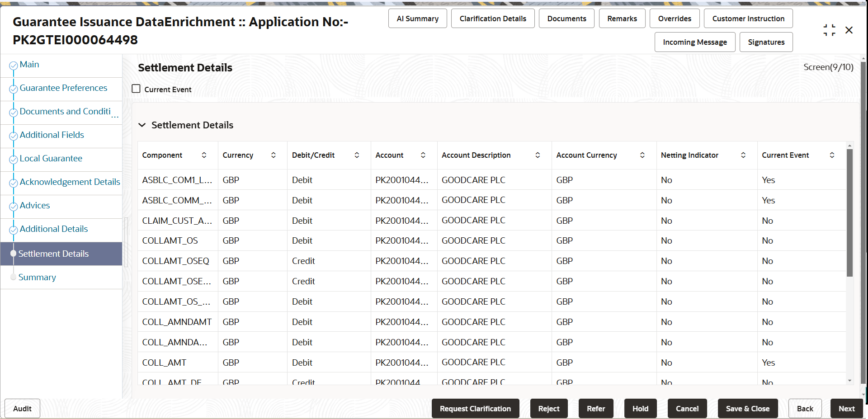The width and height of the screenshot is (868, 419).
Task: Sort the Current Event column
Action: click(x=832, y=155)
